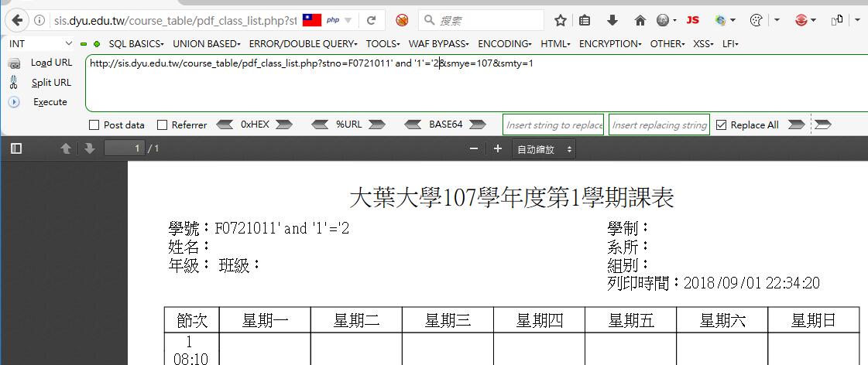Open the downloads arrow icon
Image resolution: width=868 pixels, height=365 pixels.
[612, 20]
